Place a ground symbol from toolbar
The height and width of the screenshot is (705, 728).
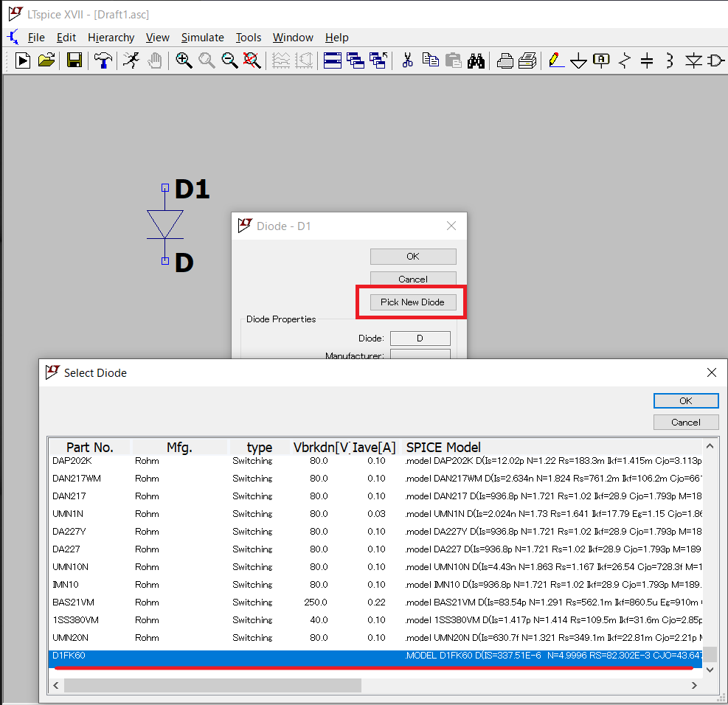579,61
